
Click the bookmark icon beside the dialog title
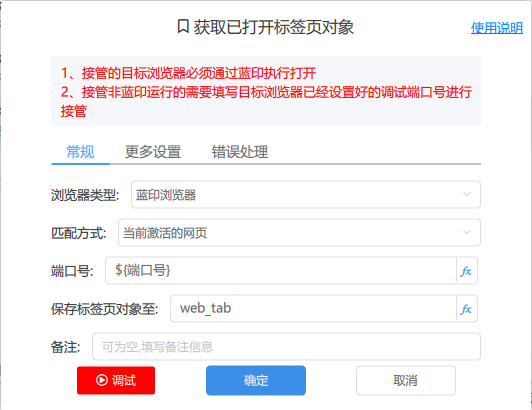[x=183, y=27]
